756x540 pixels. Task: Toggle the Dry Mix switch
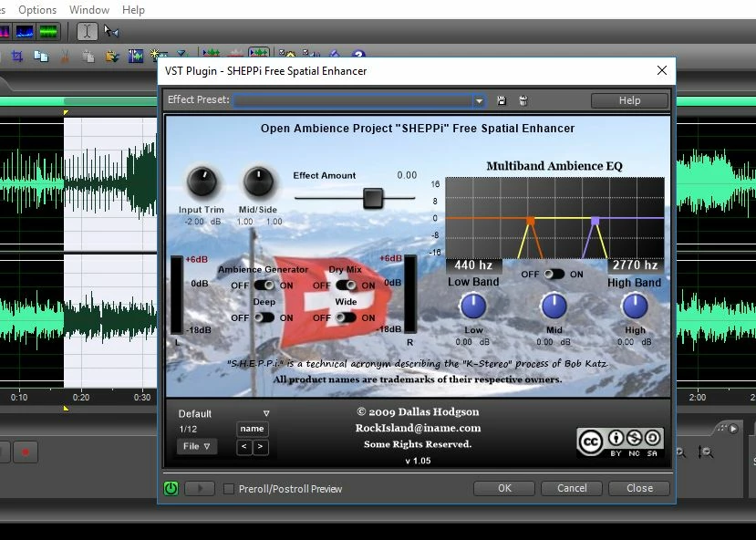coord(347,286)
